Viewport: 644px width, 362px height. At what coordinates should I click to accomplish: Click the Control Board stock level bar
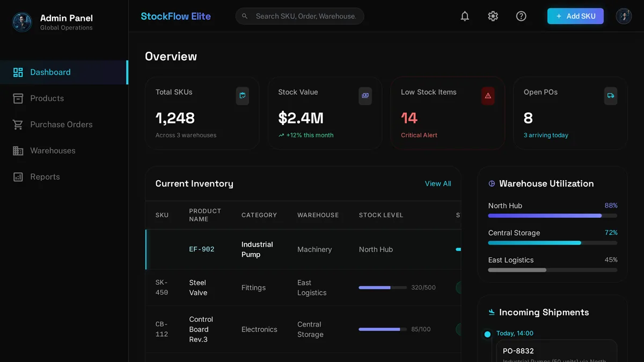[x=383, y=329]
